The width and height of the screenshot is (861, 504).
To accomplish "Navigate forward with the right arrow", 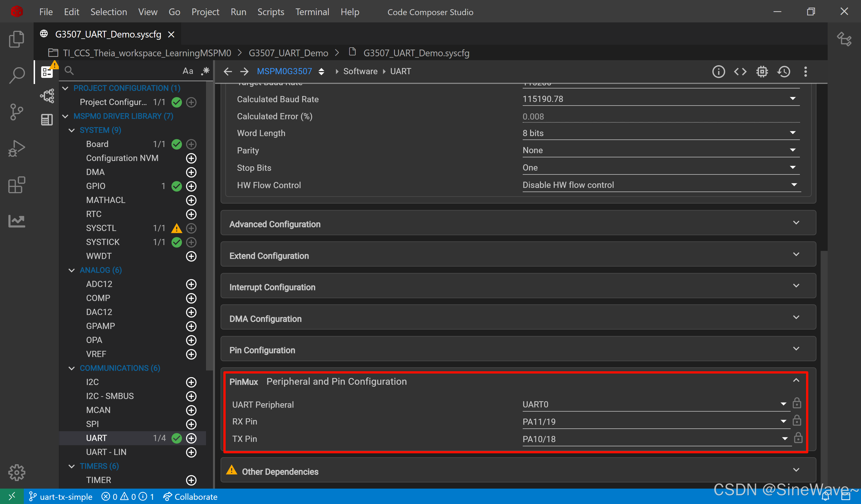I will coord(244,71).
